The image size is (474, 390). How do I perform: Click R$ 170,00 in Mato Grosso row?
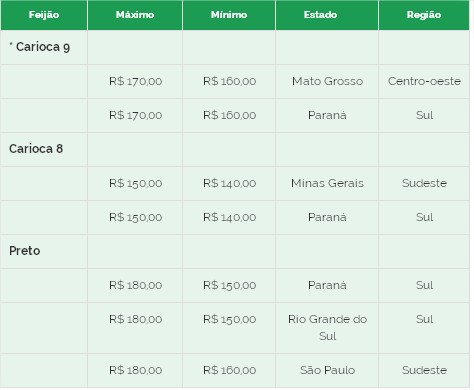pos(136,81)
